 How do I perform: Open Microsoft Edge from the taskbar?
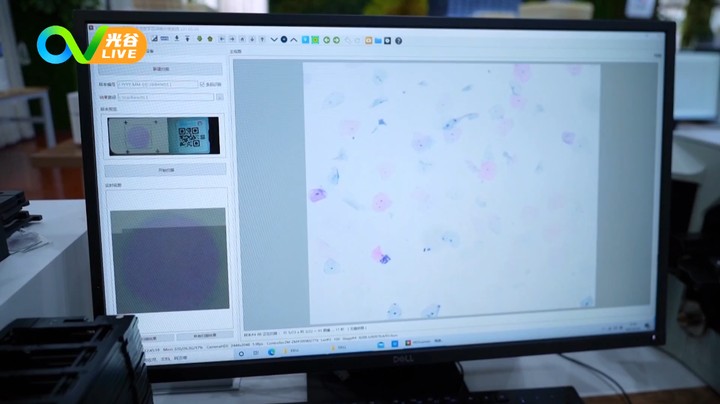click(271, 352)
